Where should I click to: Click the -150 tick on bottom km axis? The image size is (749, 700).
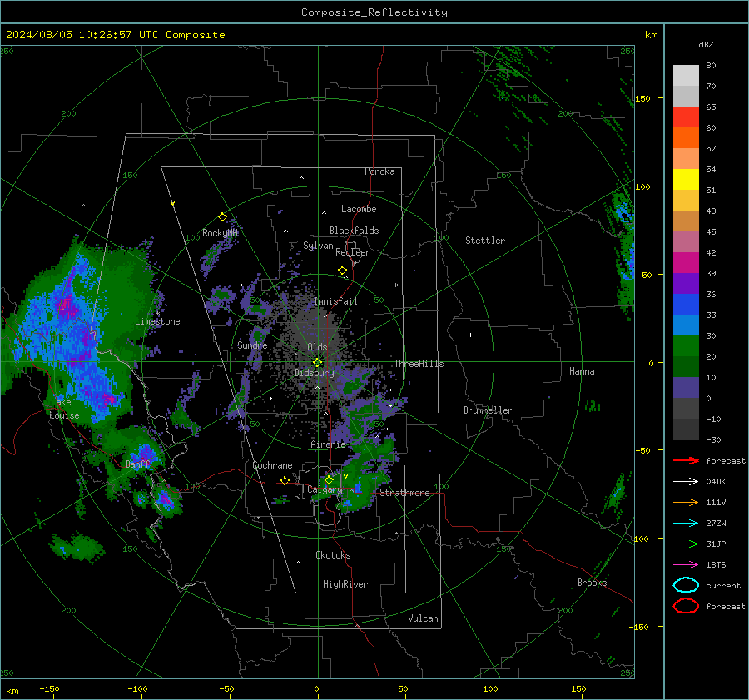[x=49, y=688]
